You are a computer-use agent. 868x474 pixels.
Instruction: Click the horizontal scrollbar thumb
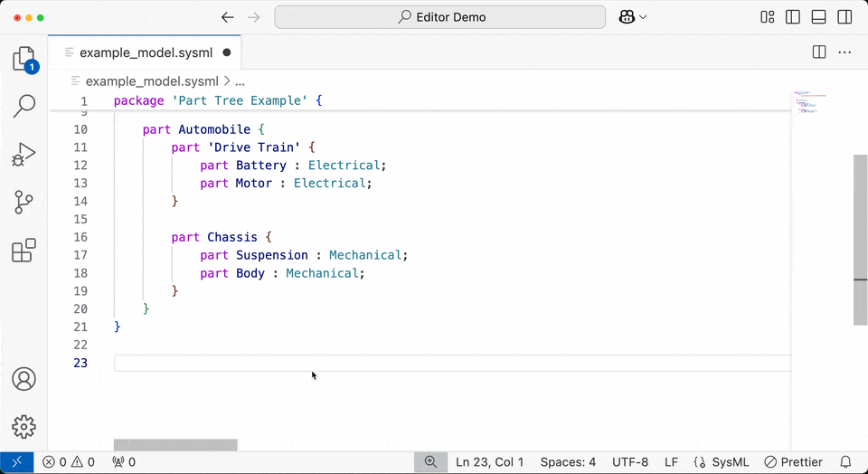pyautogui.click(x=175, y=445)
